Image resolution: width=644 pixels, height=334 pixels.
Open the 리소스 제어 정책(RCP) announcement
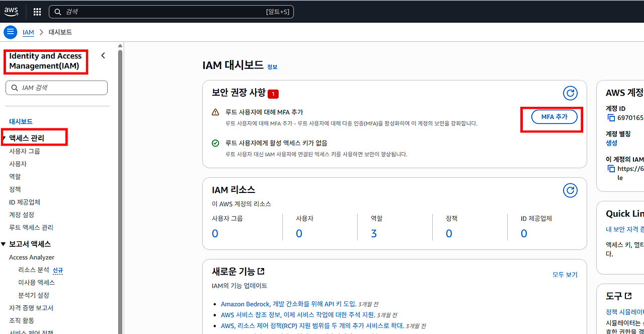point(312,326)
